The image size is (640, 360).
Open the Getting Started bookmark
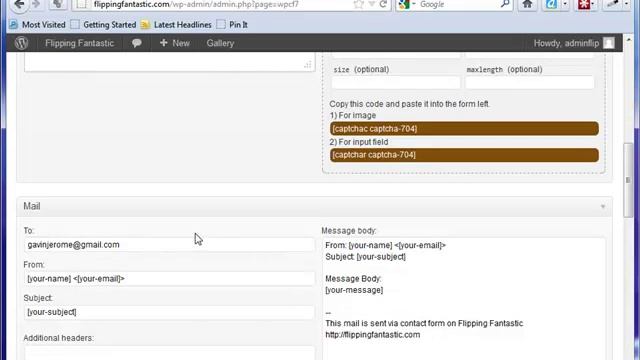click(103, 25)
